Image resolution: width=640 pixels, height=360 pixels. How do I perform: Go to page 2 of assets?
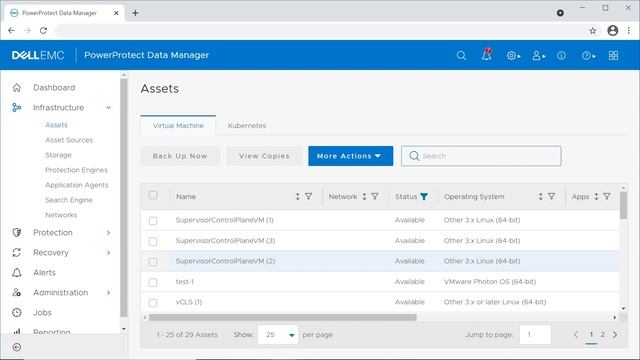pyautogui.click(x=602, y=335)
